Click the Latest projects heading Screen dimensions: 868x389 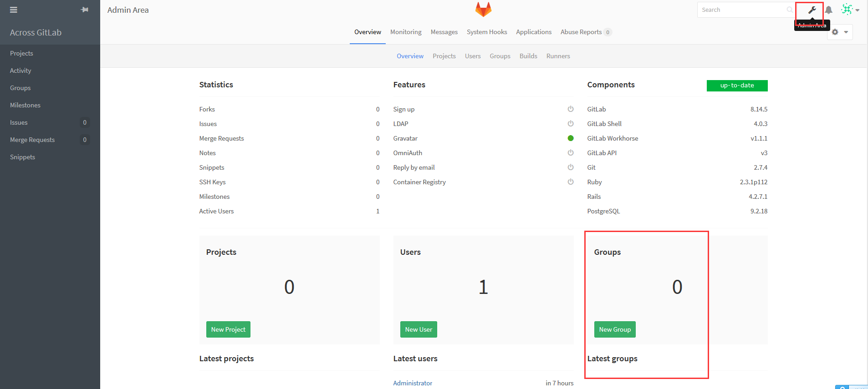[x=226, y=359]
